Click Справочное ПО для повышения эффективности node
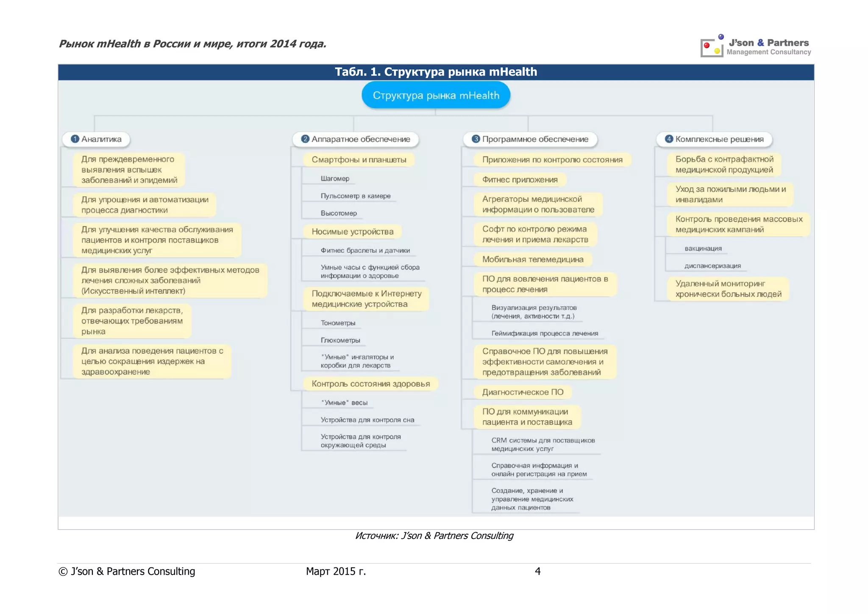The image size is (868, 614). pos(545,362)
